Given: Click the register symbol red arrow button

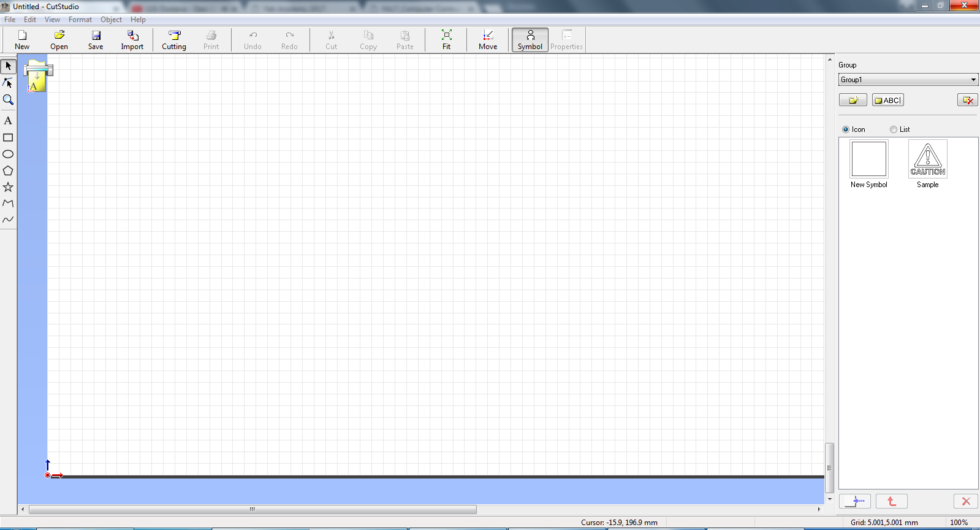Looking at the screenshot, I should [x=892, y=501].
